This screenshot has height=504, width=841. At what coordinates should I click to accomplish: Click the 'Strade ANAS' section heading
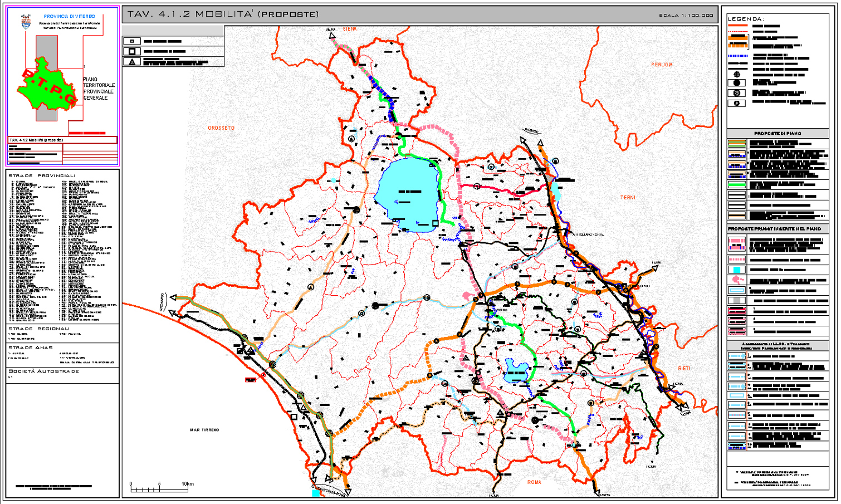tap(31, 348)
